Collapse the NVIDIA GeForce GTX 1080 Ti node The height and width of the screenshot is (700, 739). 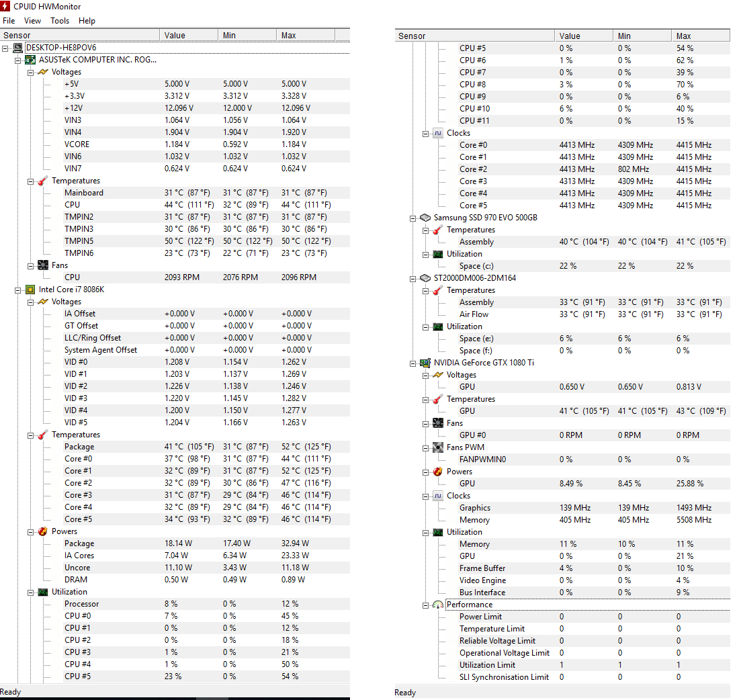point(413,363)
